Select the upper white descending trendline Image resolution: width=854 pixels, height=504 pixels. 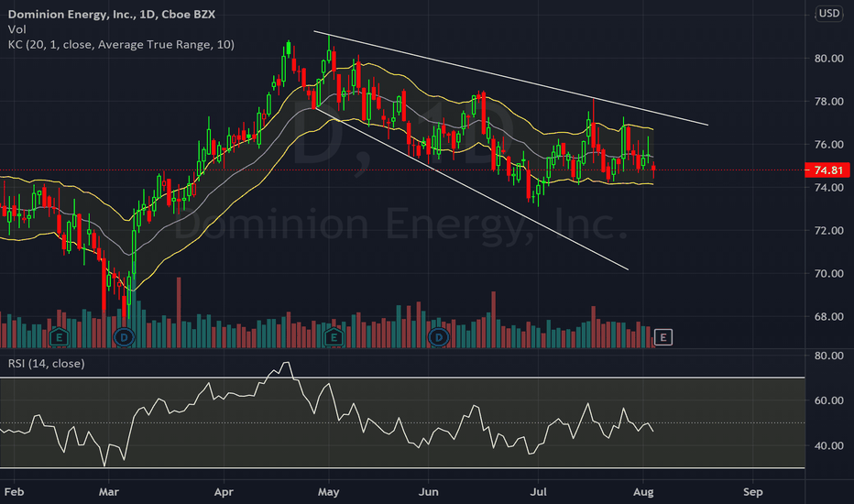(511, 78)
